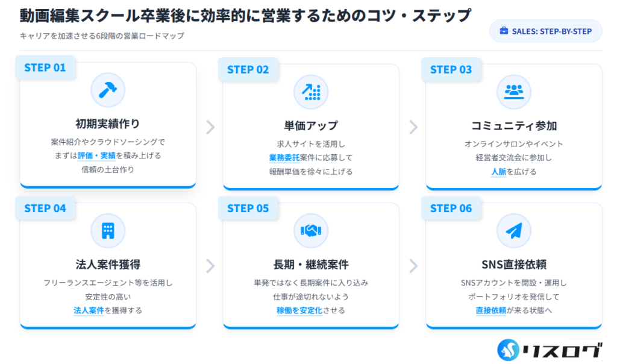617x364 pixels.
Task: Click the handshake icon in STEP 05
Action: coord(311,230)
